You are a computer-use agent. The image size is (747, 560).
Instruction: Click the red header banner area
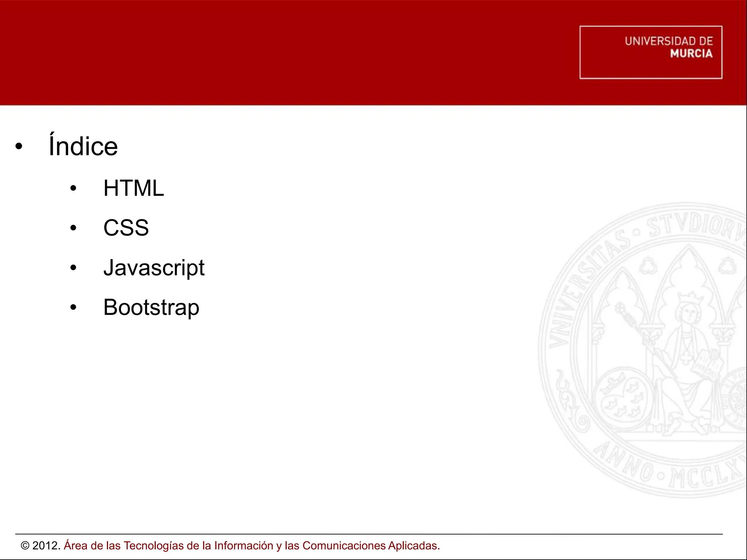(292, 53)
